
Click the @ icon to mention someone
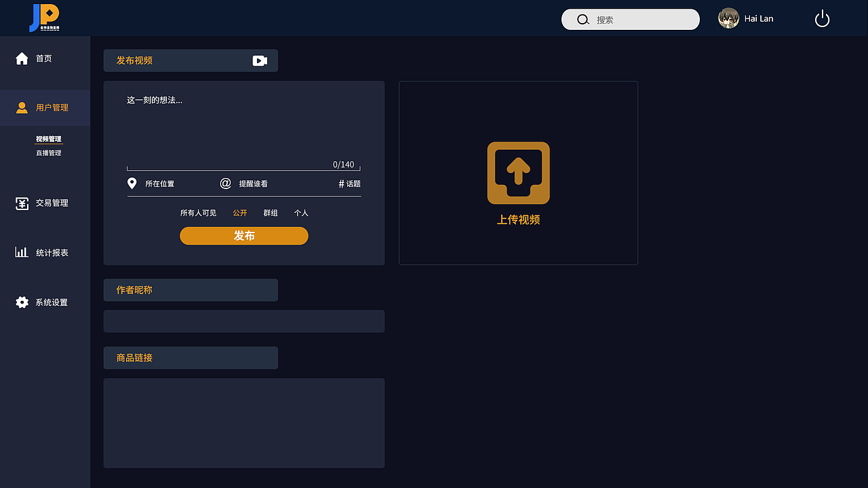coord(224,183)
